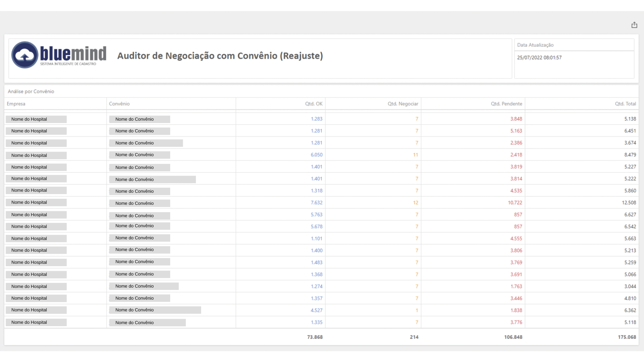
Task: Click the Qtd. OK value 1.335
Action: tap(316, 322)
